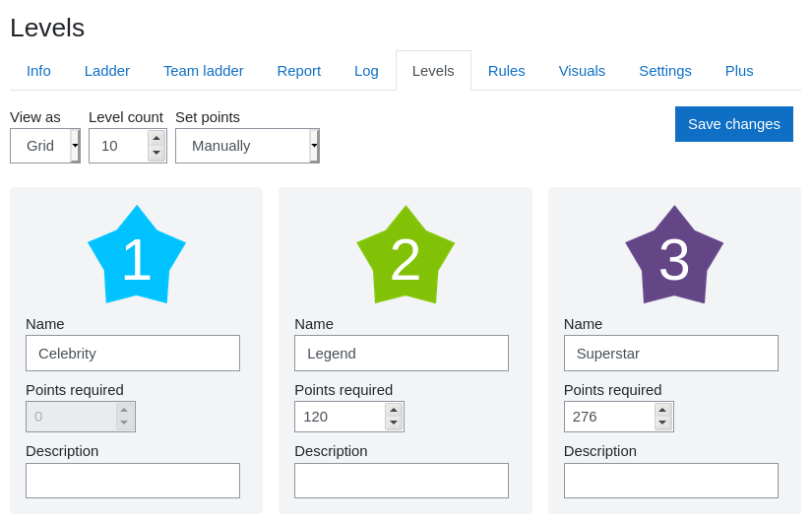Open the Plus tab link
Screen dimensions: 812x524
(739, 71)
